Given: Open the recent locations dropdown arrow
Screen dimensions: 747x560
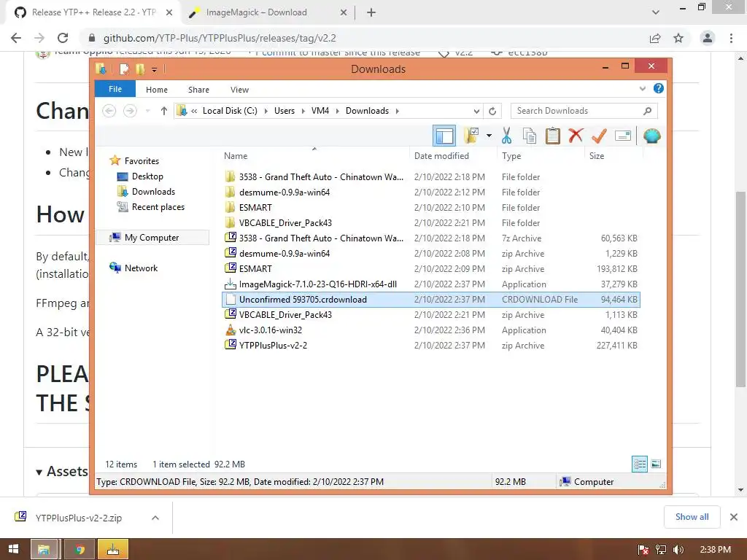Looking at the screenshot, I should [147, 111].
